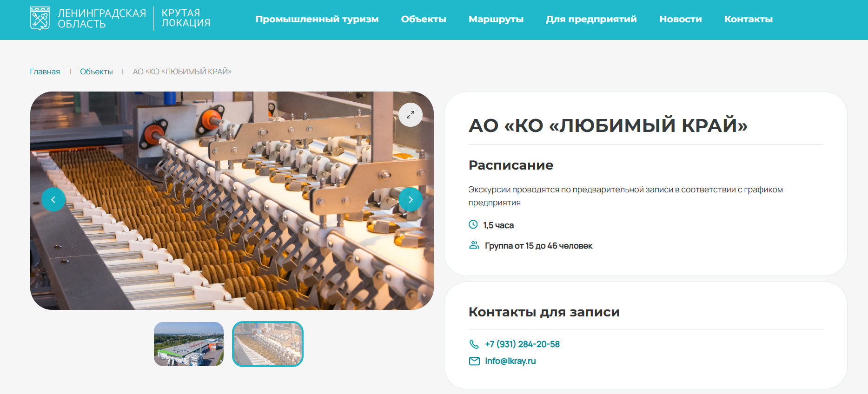Click the Объекты breadcrumb link
The image size is (868, 394).
96,72
